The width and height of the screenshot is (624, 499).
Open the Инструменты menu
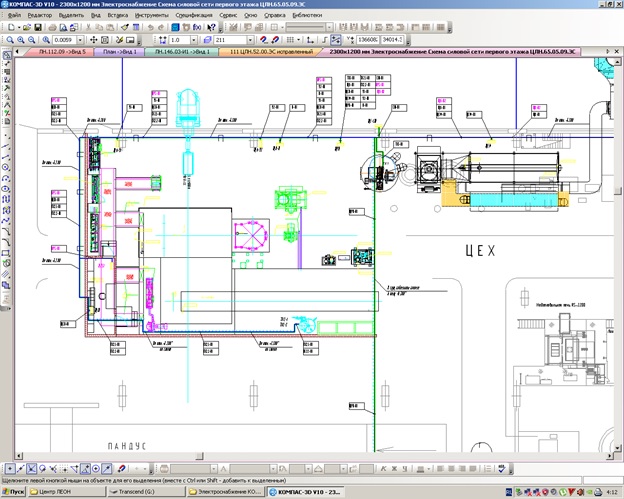(x=152, y=15)
